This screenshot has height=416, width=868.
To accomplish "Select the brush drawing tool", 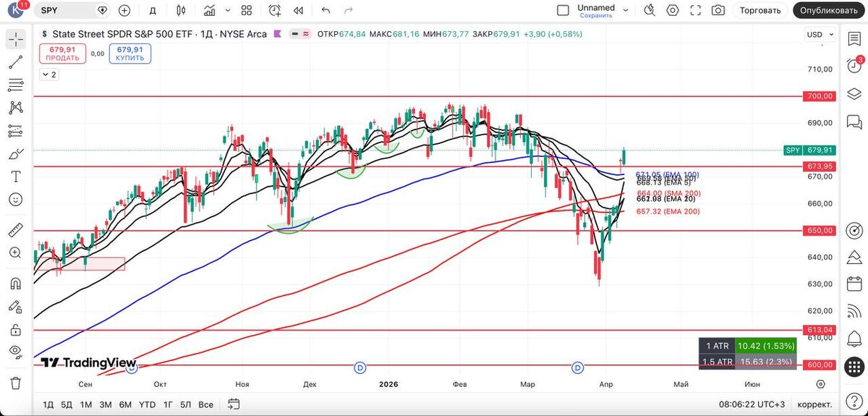I will pos(15,153).
